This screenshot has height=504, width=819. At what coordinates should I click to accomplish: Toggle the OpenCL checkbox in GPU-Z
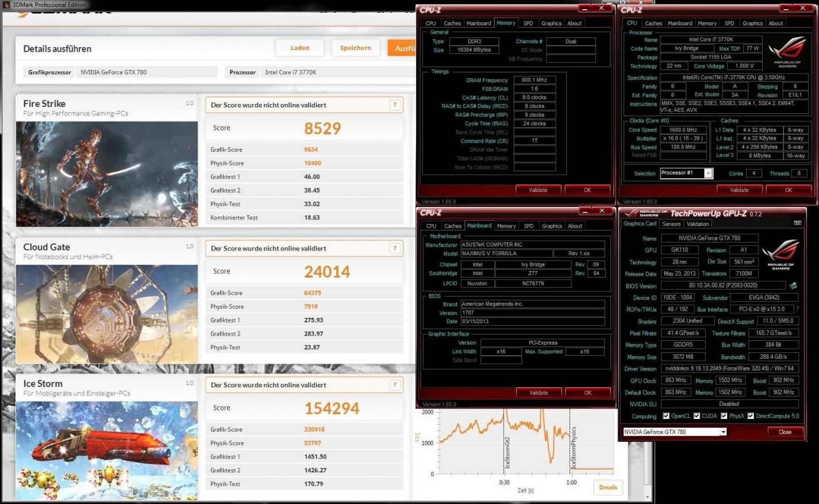666,416
